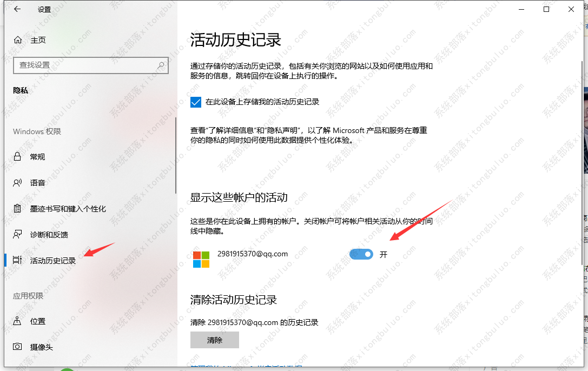Turn off the 2981915370@qq.com account toggle
The image size is (588, 371).
point(361,254)
